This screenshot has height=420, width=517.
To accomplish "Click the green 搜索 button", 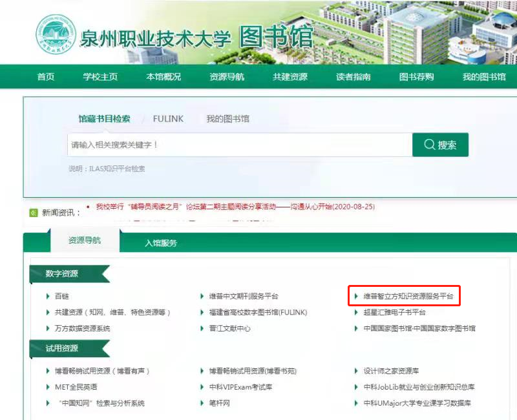I will (440, 145).
